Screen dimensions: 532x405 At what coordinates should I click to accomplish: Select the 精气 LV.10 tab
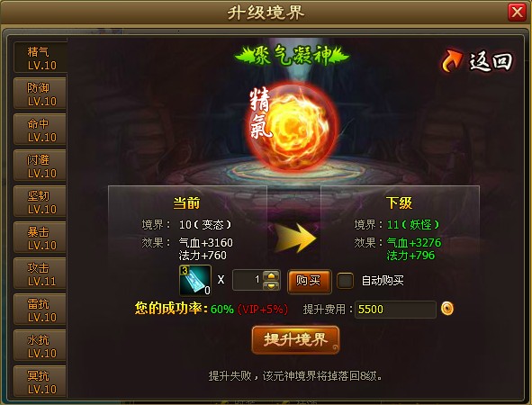tap(41, 58)
